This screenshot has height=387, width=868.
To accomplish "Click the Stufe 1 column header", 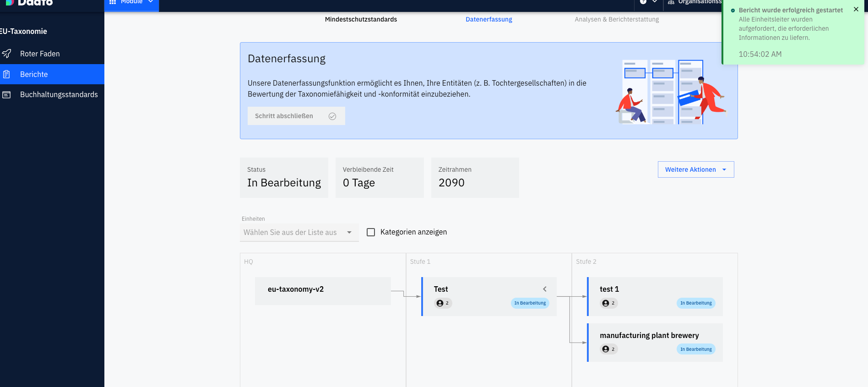I will tap(420, 262).
